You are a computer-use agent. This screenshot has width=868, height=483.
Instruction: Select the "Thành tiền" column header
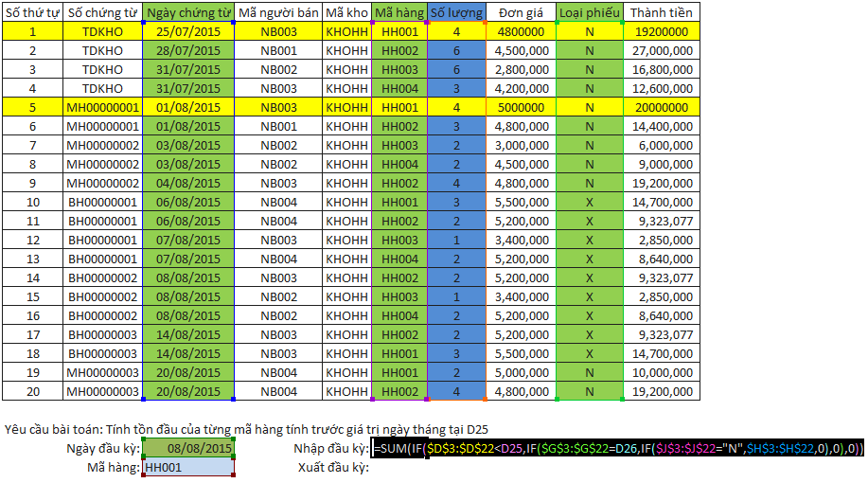point(662,12)
